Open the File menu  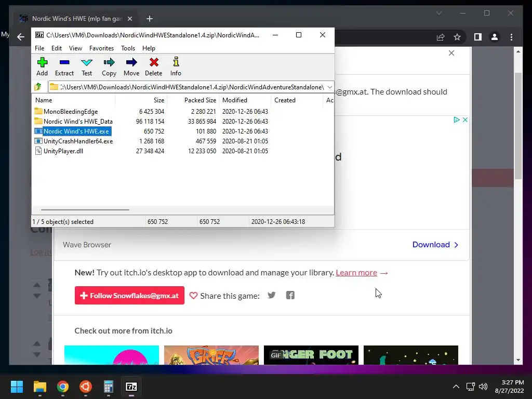[39, 48]
